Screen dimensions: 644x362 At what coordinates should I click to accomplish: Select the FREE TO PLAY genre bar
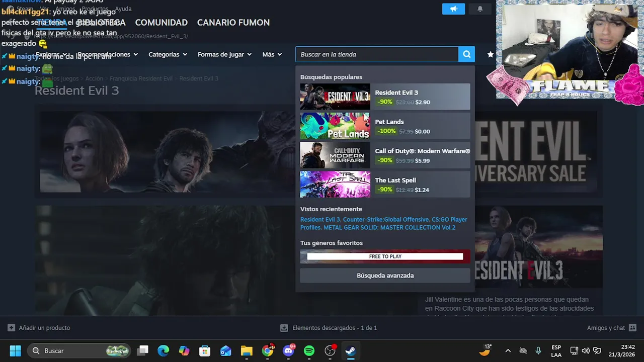click(x=385, y=256)
